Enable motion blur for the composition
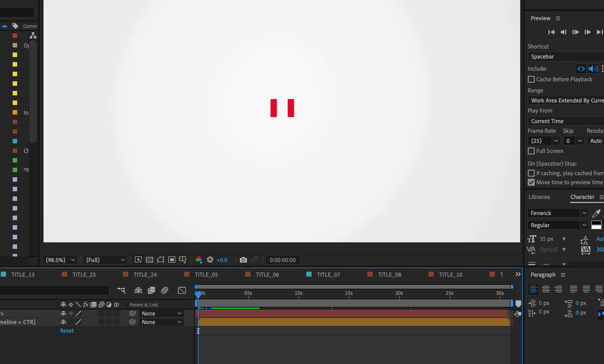The image size is (604, 364). tap(165, 290)
